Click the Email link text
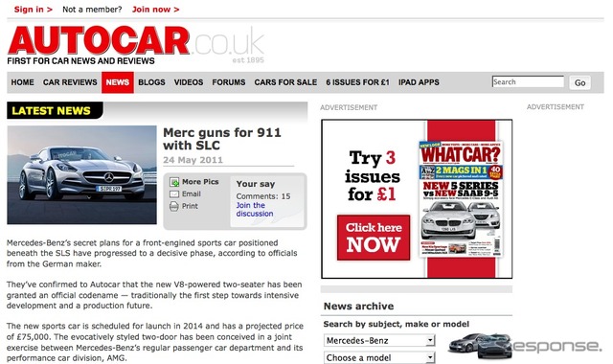Screen dimensions: 613x364 [x=192, y=193]
